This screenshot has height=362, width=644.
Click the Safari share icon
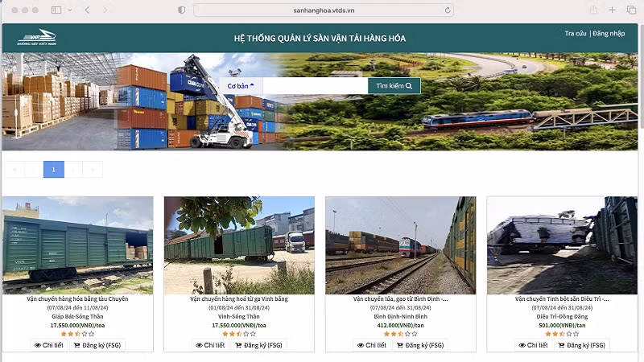pyautogui.click(x=593, y=10)
